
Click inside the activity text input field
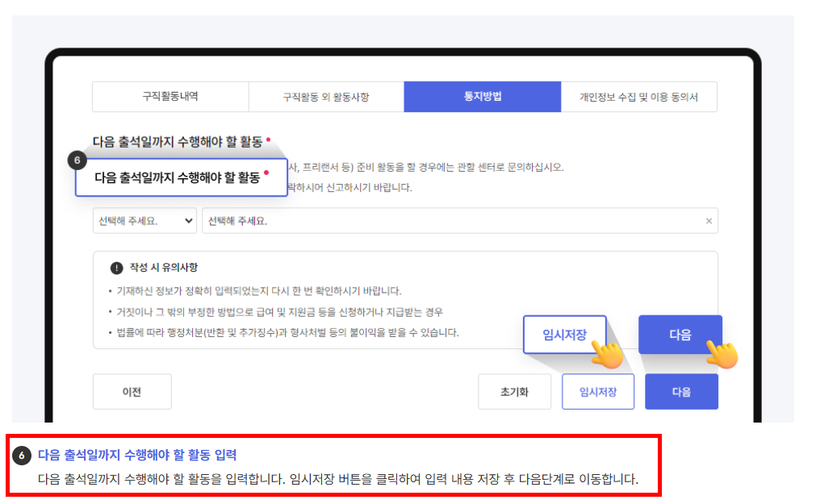(x=404, y=221)
